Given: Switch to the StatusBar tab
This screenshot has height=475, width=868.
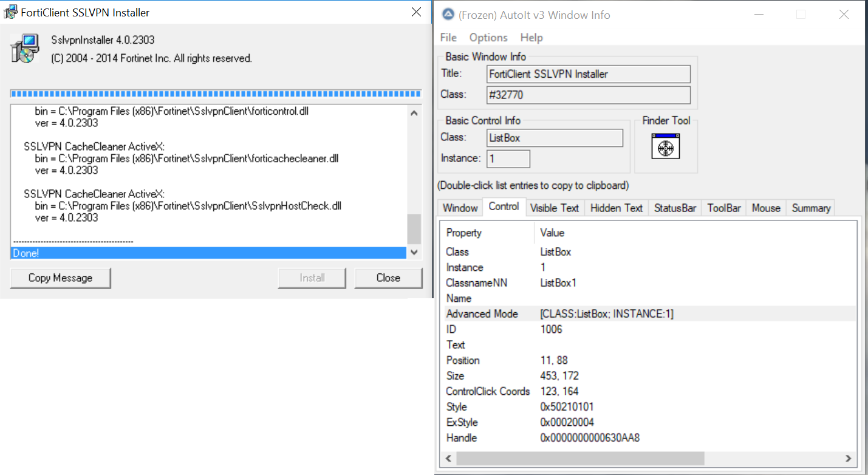Looking at the screenshot, I should point(675,208).
